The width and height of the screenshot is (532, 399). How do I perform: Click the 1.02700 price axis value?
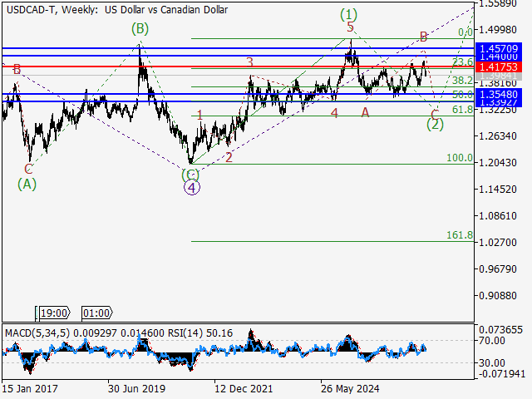[x=498, y=242]
